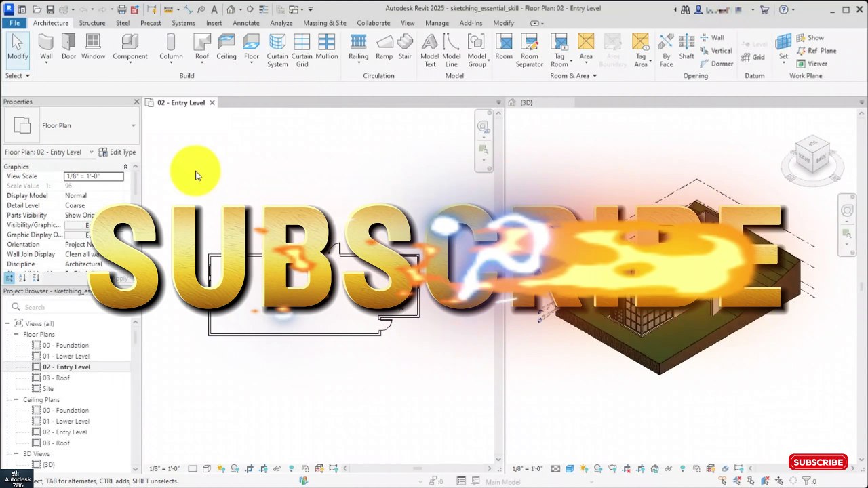
Task: Select the Tag Area tool
Action: coord(641,51)
